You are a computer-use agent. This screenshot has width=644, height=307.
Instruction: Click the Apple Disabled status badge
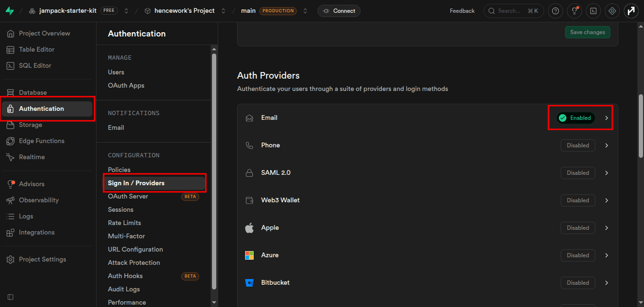pyautogui.click(x=578, y=228)
